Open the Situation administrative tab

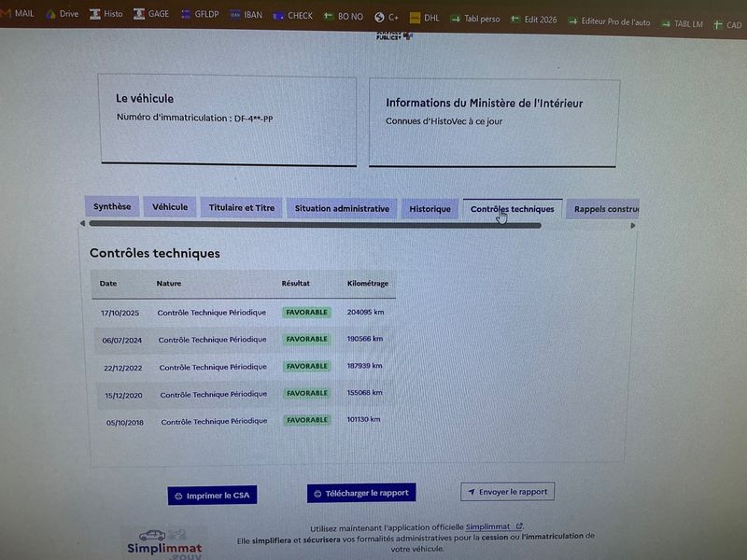342,208
